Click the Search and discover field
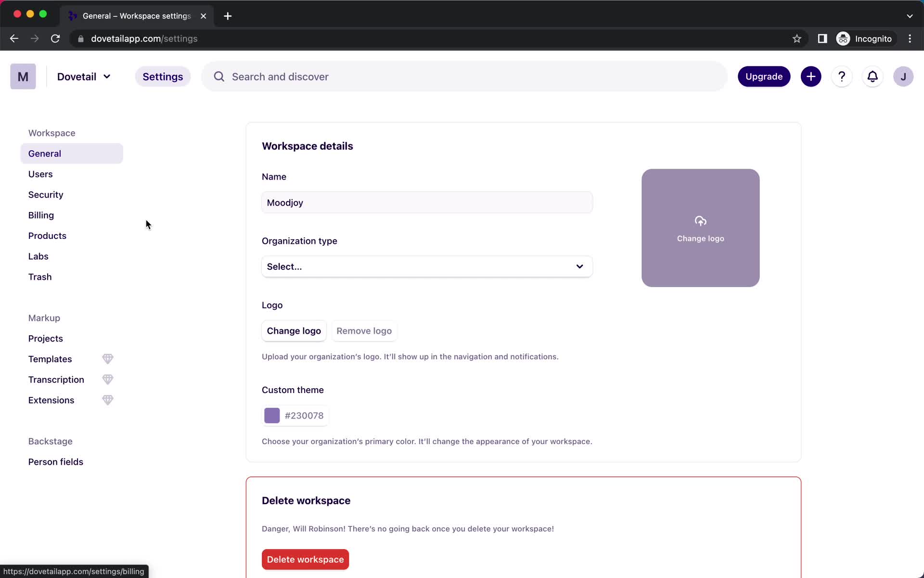 coord(464,77)
